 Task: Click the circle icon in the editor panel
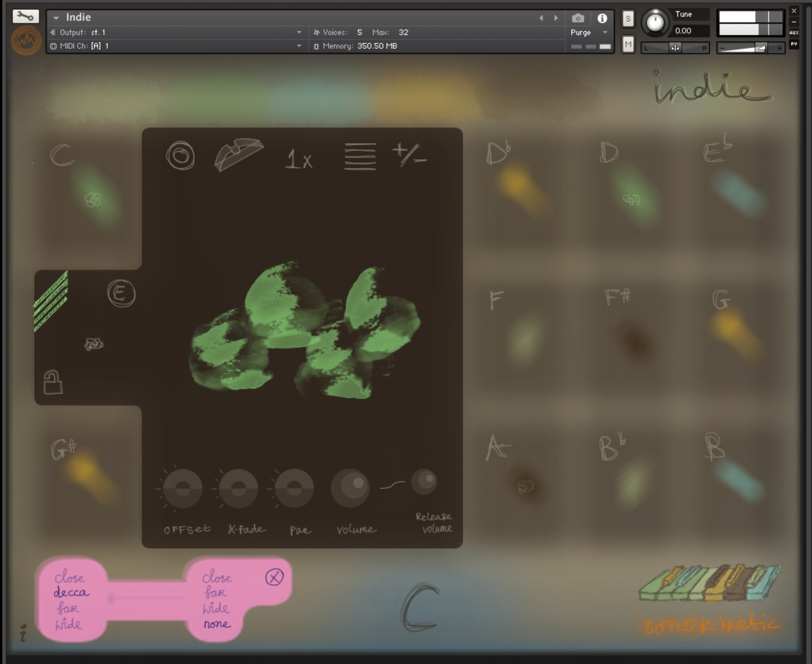pyautogui.click(x=181, y=156)
